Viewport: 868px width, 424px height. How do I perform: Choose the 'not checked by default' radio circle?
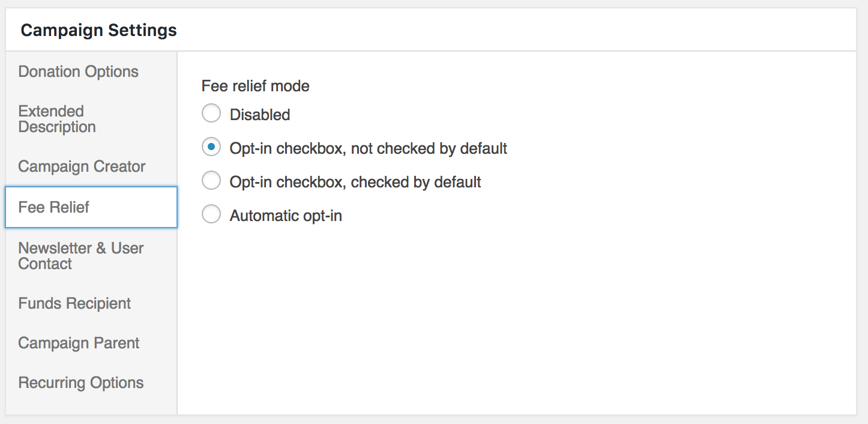tap(211, 147)
